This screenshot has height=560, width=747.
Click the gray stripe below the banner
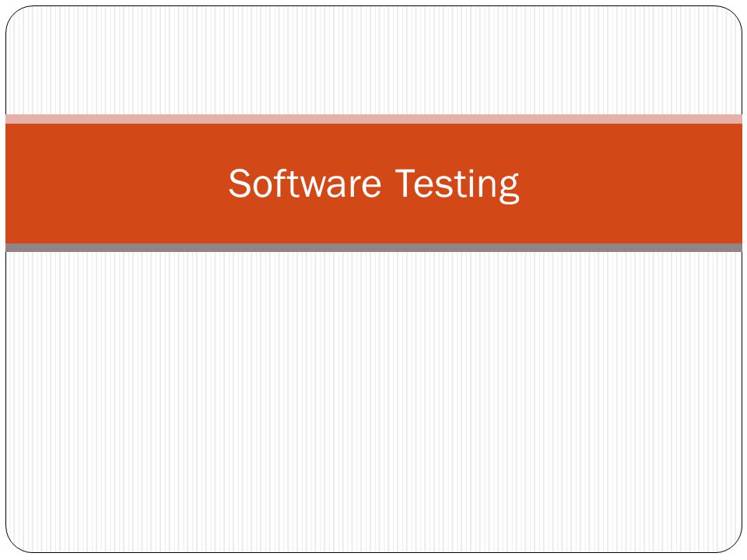coord(373,247)
